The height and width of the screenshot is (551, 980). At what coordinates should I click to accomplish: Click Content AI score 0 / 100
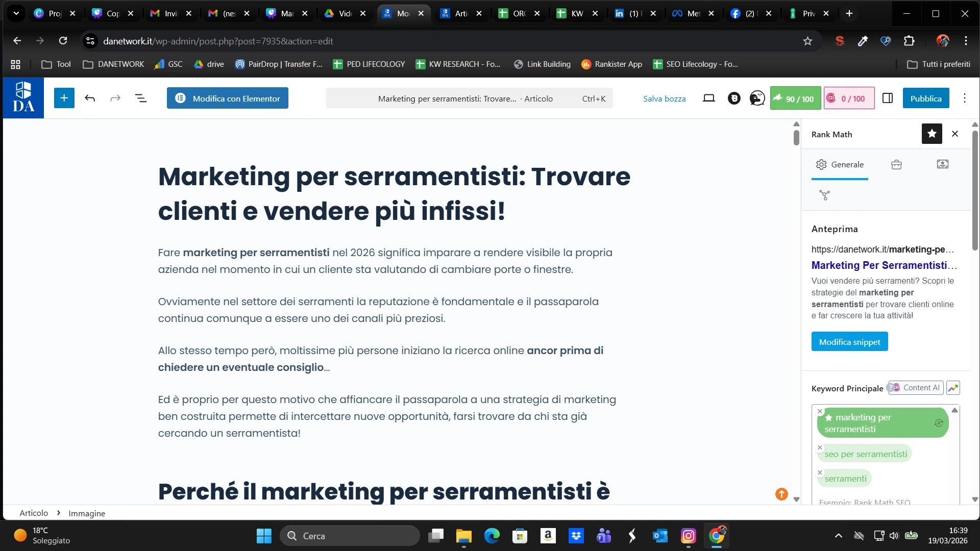(x=849, y=98)
